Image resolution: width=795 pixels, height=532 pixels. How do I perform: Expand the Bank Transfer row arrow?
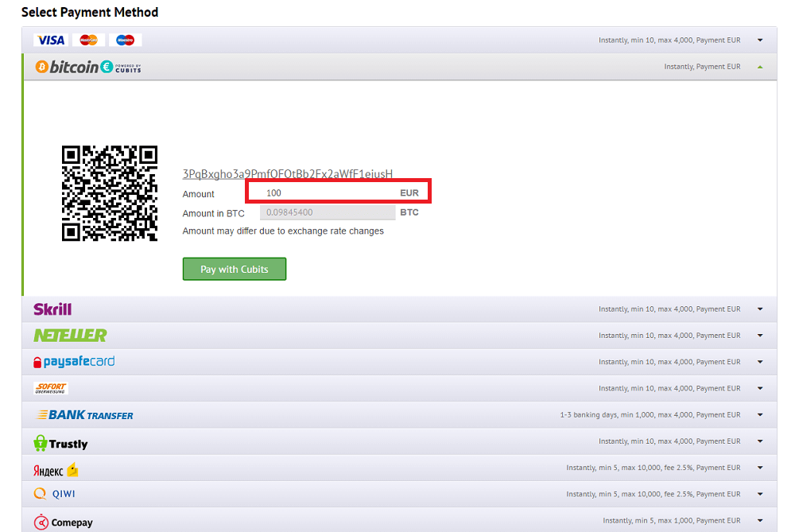coord(760,415)
